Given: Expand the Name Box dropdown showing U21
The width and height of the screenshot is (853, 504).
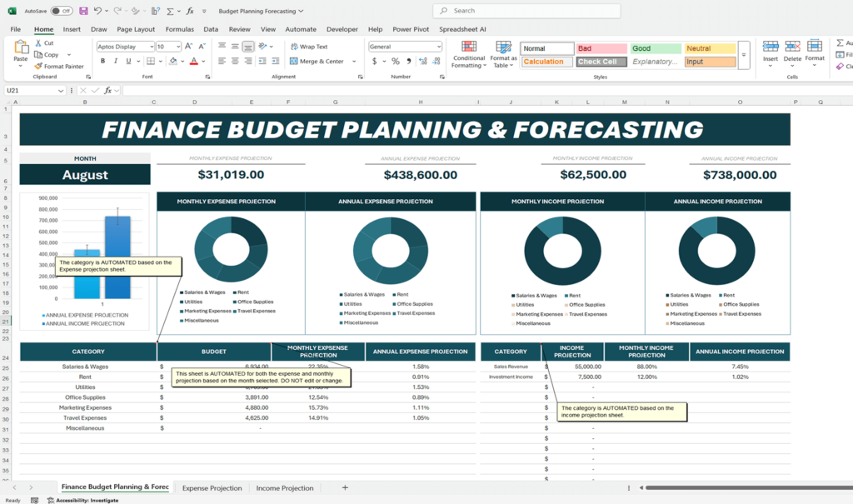Looking at the screenshot, I should point(61,90).
